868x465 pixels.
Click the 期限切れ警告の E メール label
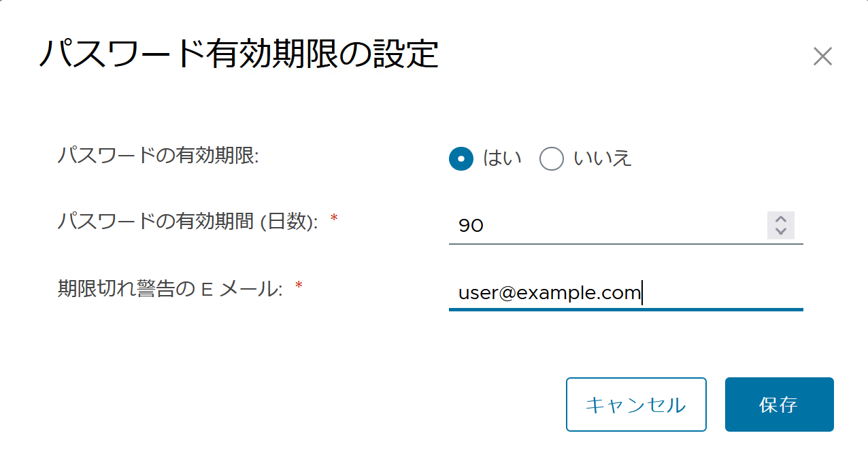pos(170,289)
